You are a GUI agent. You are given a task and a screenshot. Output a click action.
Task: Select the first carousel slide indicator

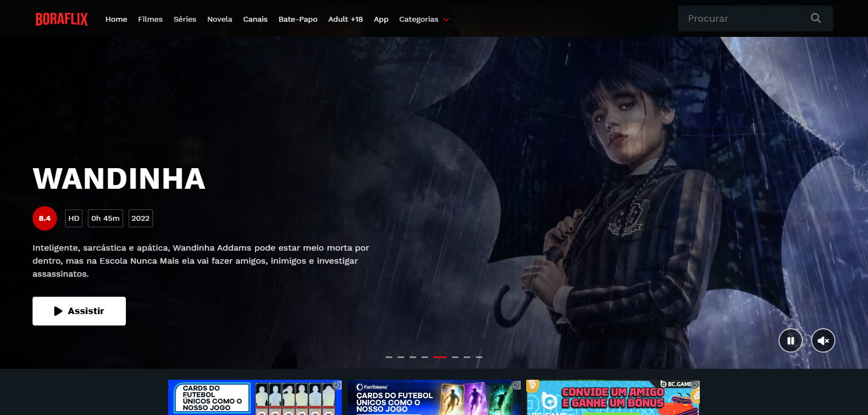click(389, 357)
